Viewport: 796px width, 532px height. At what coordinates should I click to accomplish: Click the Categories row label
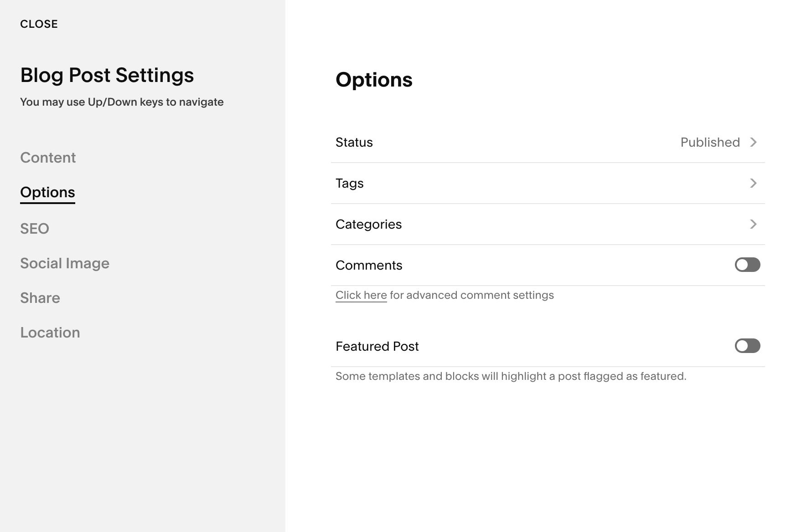(368, 224)
